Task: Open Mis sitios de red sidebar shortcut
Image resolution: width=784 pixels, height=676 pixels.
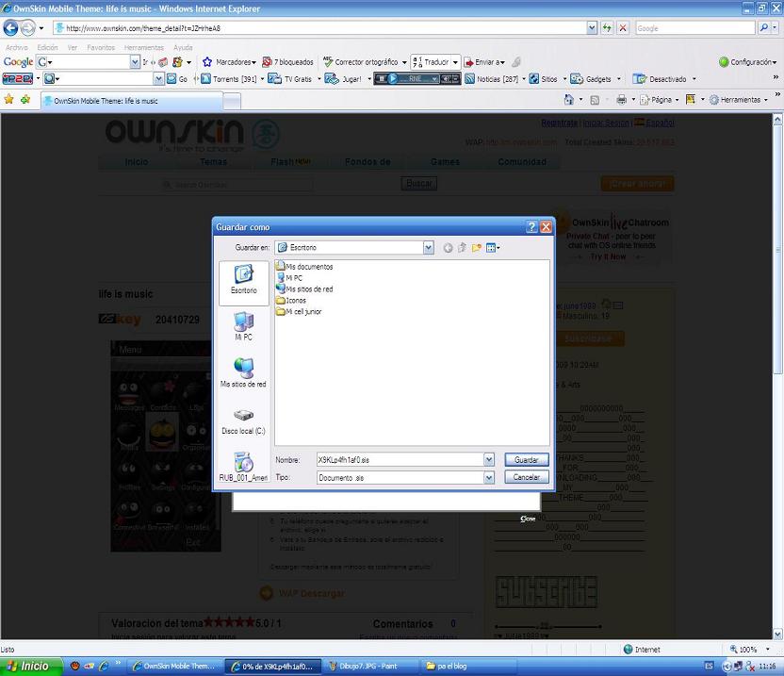Action: point(243,372)
